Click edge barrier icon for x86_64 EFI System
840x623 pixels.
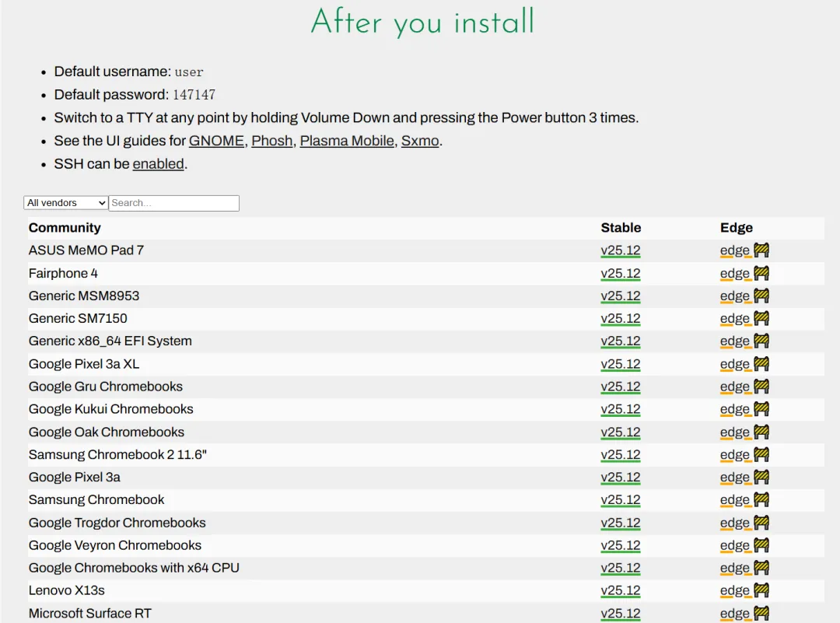point(761,341)
